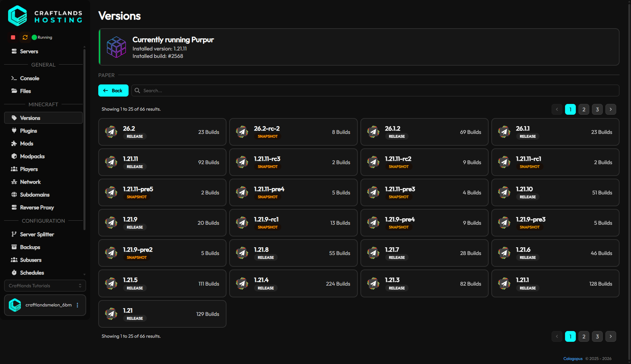Click the Schedules stopwatch icon
631x364 pixels.
(x=14, y=273)
